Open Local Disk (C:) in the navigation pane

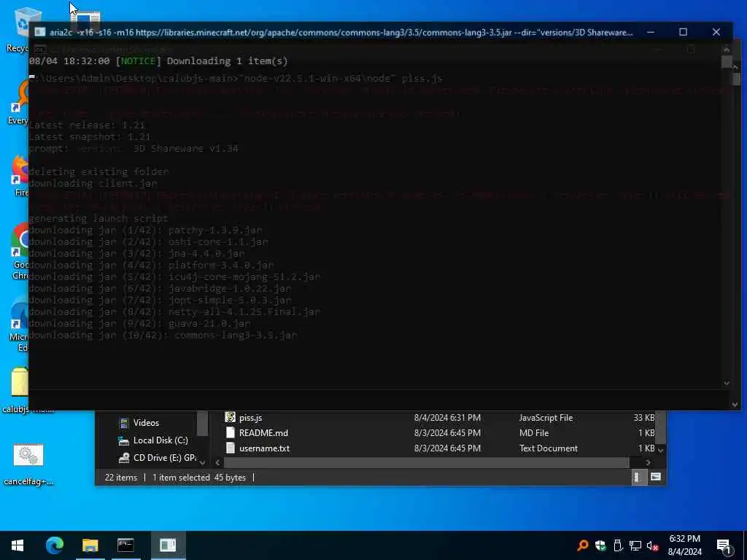tap(160, 440)
